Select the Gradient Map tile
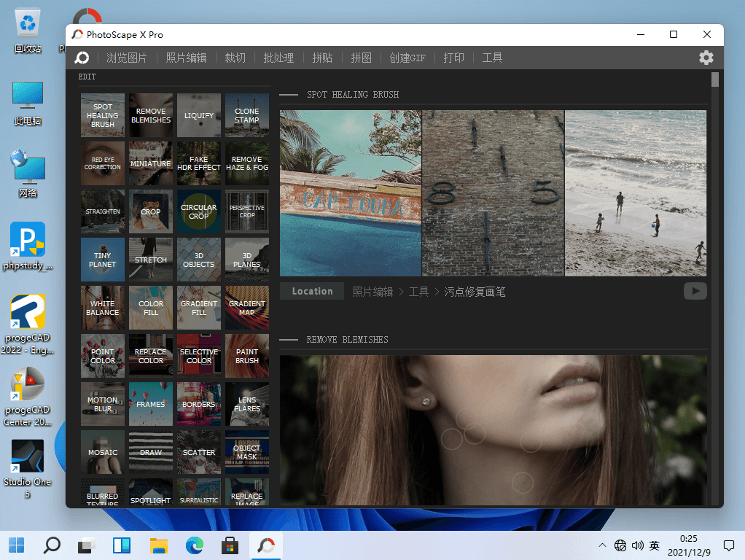Image resolution: width=745 pixels, height=560 pixels. click(x=247, y=308)
